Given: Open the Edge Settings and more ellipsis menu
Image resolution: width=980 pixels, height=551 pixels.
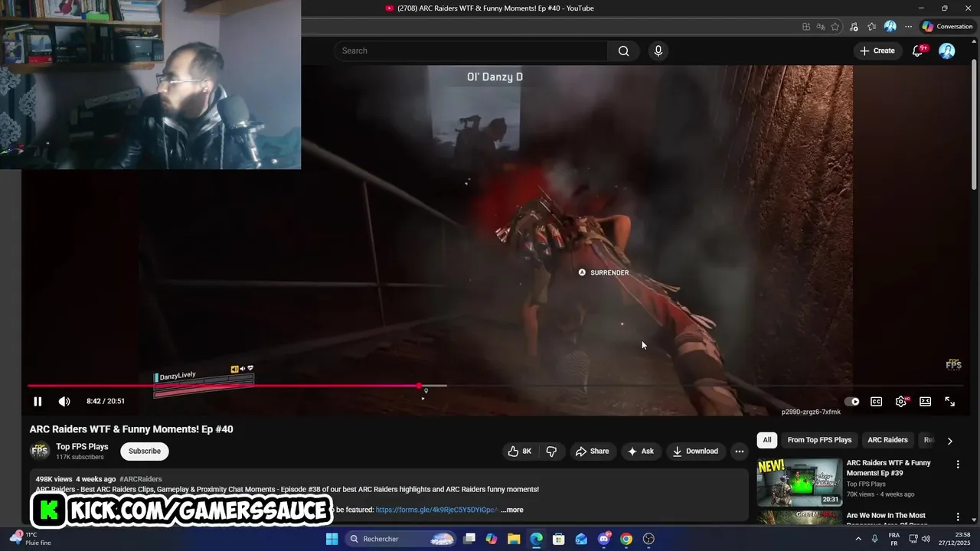Looking at the screenshot, I should (x=908, y=27).
